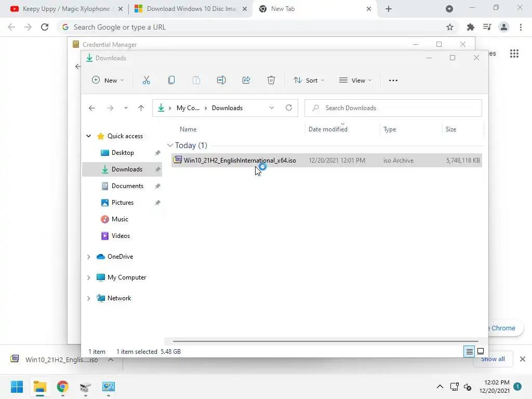Screen dimensions: 532x399
Task: Open Videos in navigation pane
Action: coord(121,236)
